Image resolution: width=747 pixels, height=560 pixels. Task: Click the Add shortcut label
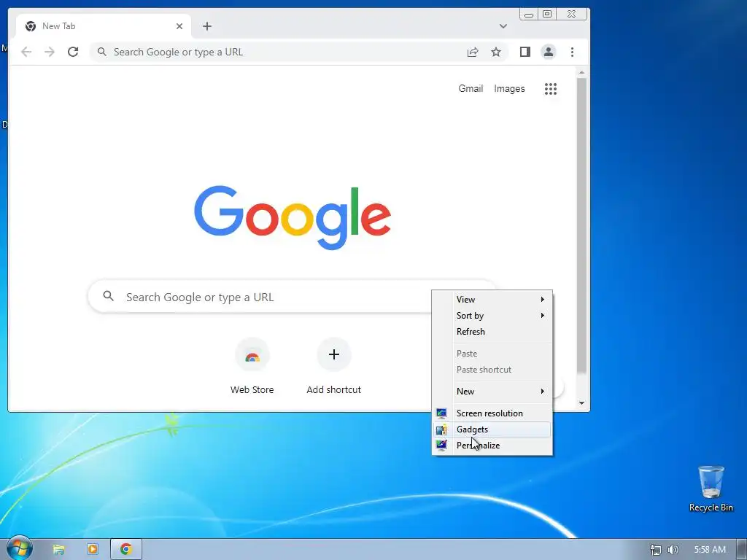(x=334, y=389)
